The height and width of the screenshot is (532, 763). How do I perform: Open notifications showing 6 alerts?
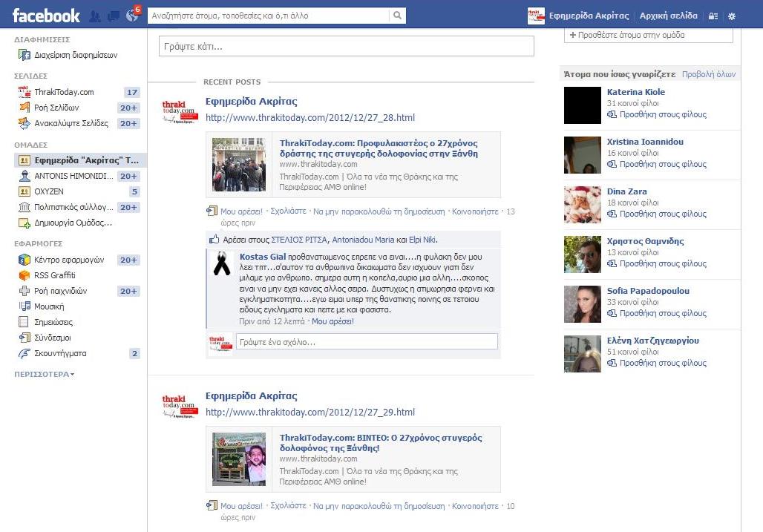tap(131, 15)
